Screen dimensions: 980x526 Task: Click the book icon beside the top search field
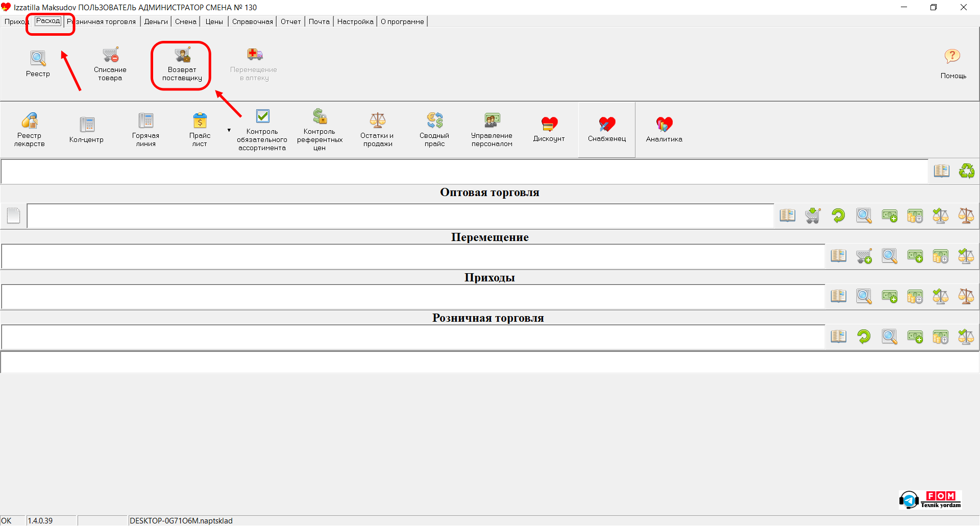tap(942, 171)
